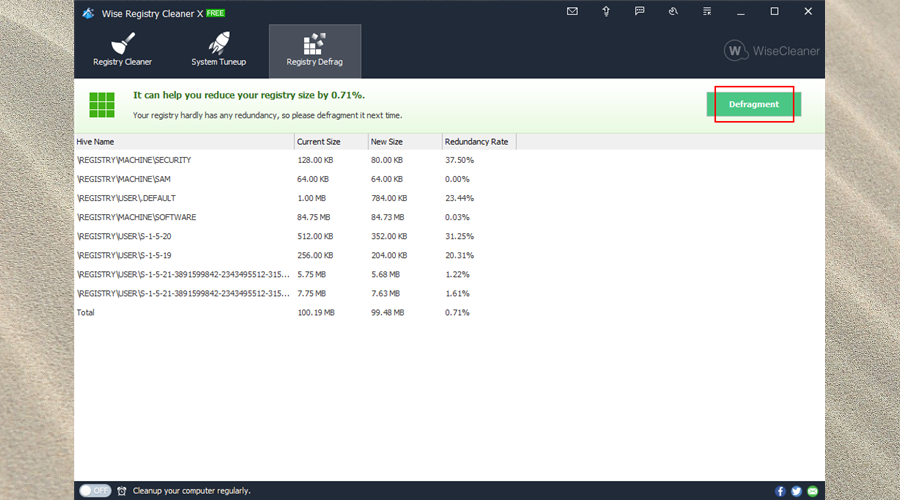Viewport: 900px width, 500px height.
Task: Toggle the scheduled cleanup OFF switch
Action: pyautogui.click(x=95, y=491)
